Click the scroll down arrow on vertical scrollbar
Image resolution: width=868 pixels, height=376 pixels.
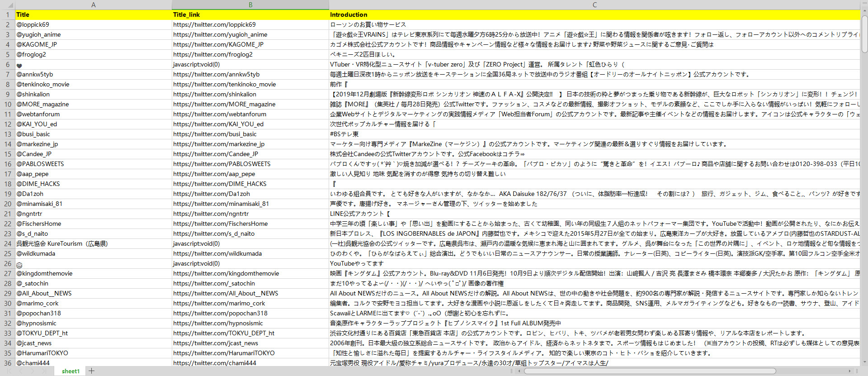point(864,362)
